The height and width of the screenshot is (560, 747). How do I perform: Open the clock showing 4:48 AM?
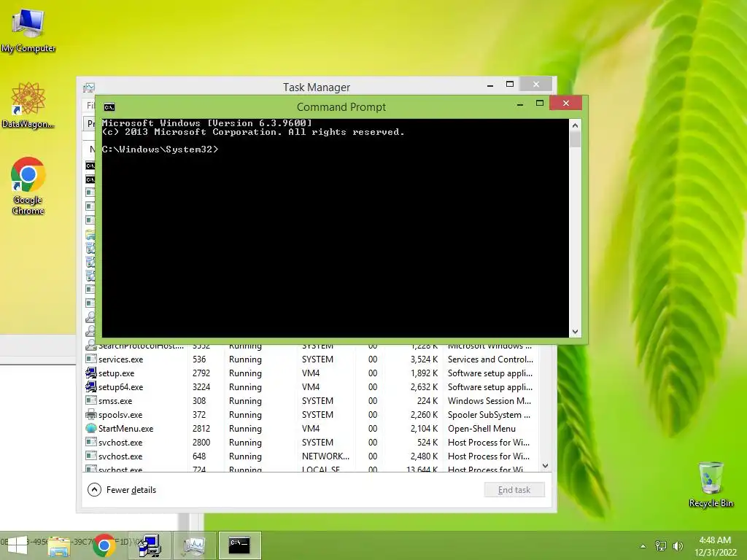pos(715,540)
